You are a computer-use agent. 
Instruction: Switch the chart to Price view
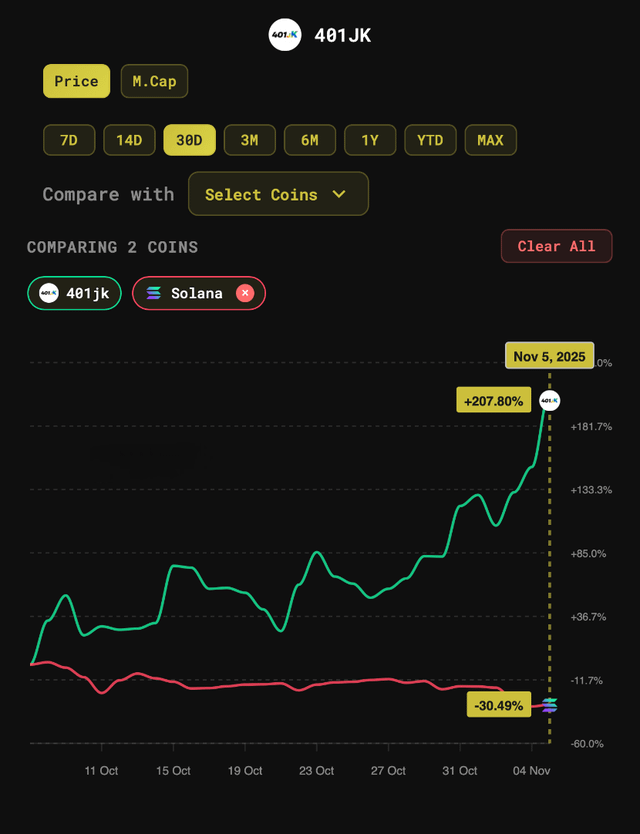76,81
